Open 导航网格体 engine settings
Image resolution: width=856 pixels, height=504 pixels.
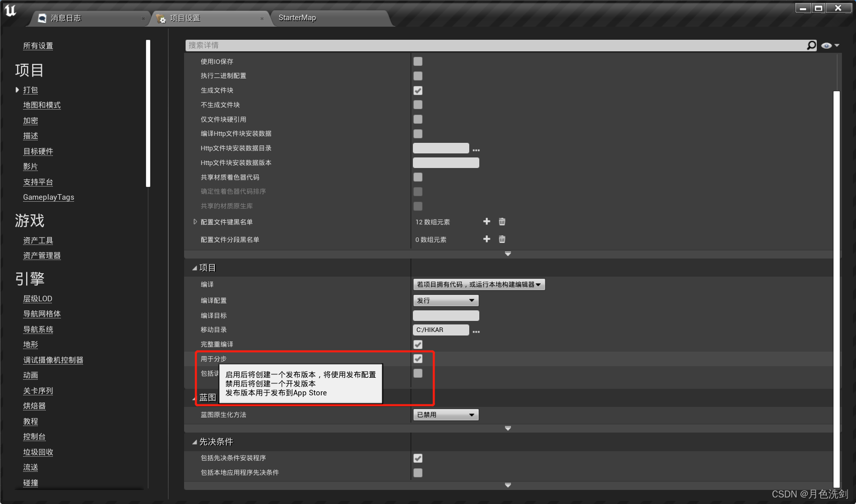42,314
